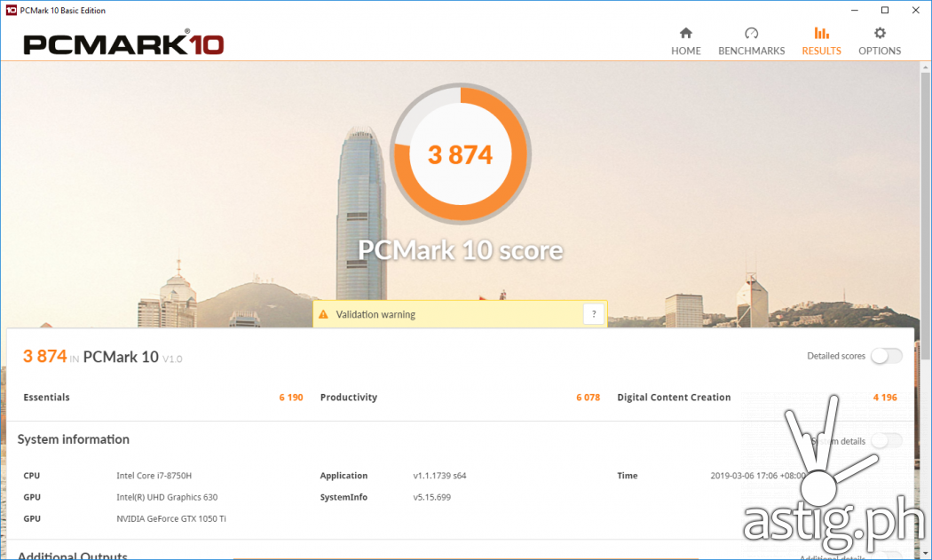Viewport: 932px width, 560px height.
Task: Click the scrollbar down arrow
Action: coord(926,553)
